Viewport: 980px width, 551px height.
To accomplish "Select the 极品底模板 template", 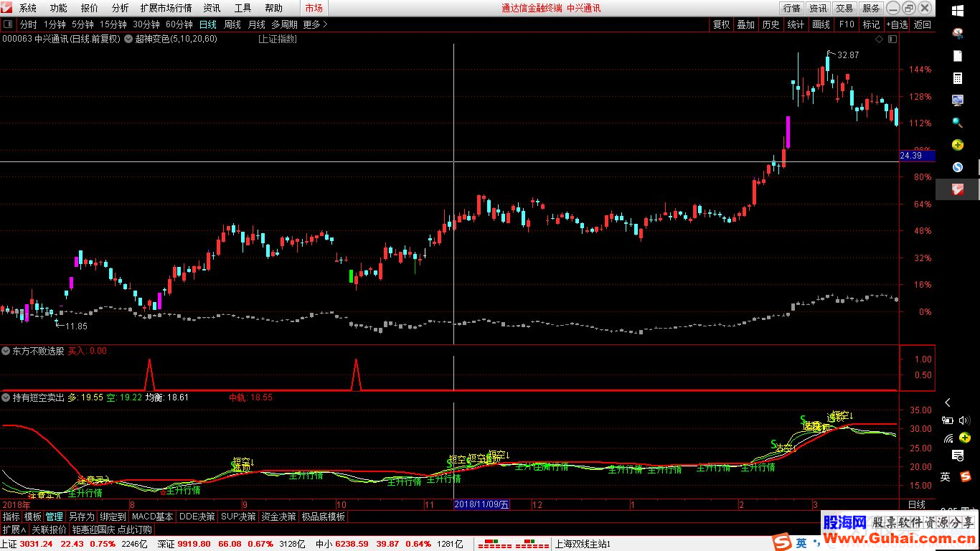I will (323, 517).
